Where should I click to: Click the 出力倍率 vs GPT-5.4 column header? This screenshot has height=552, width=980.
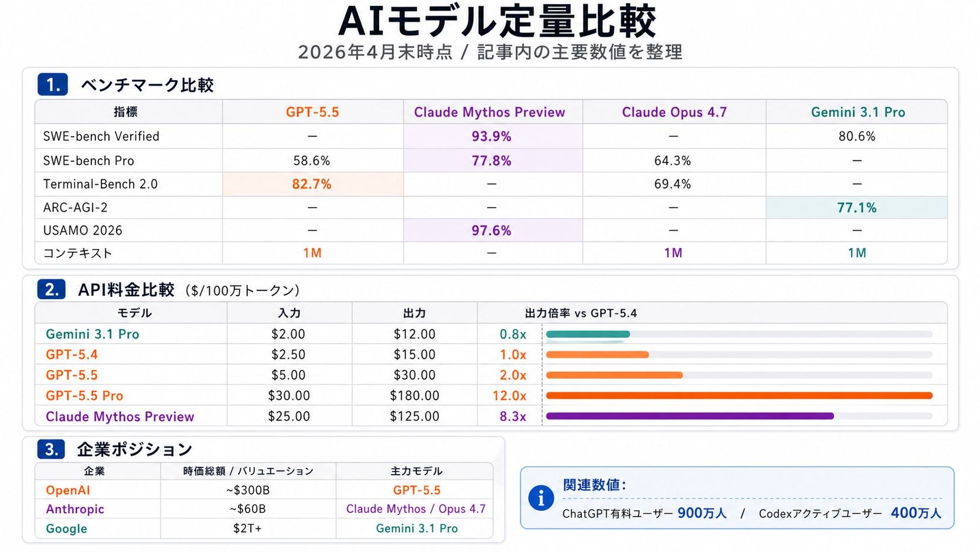pos(581,313)
